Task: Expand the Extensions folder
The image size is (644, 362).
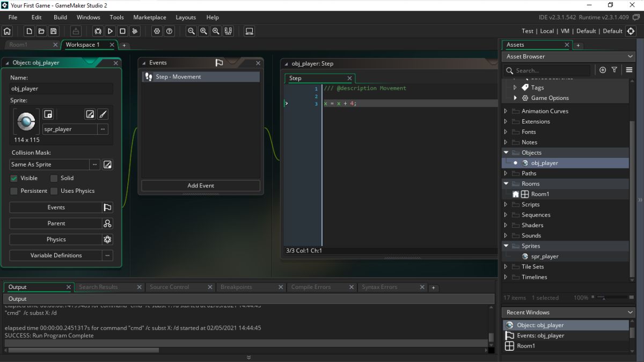Action: coord(506,121)
